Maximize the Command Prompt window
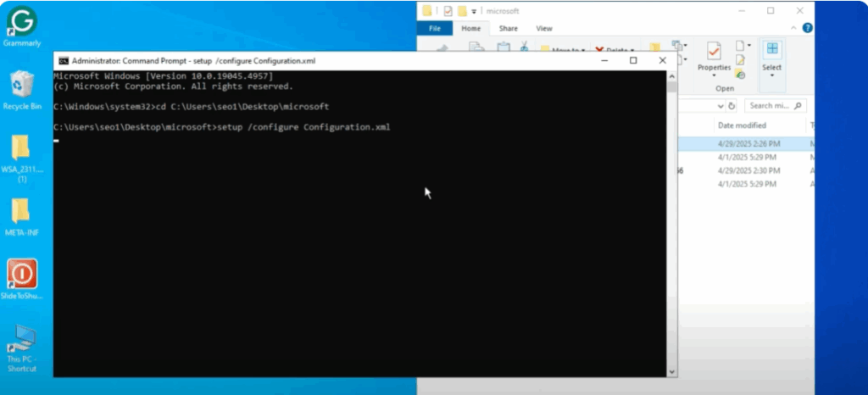 tap(633, 60)
